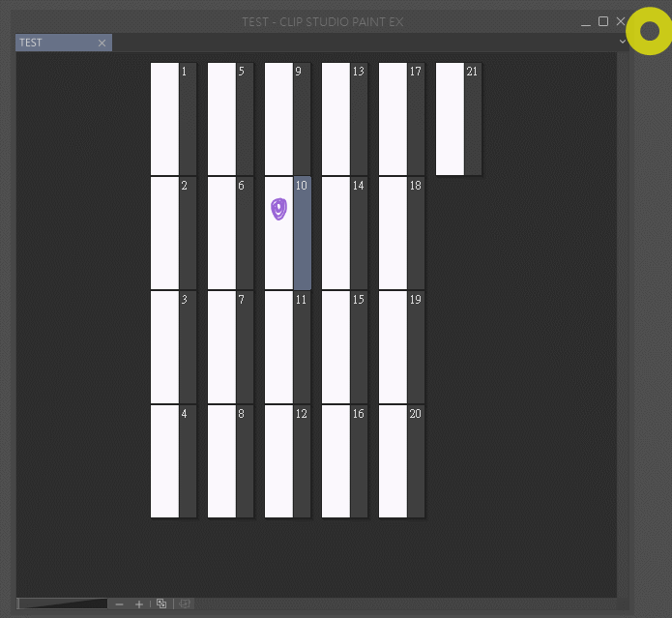The height and width of the screenshot is (618, 672).
Task: Select page 2 thumbnail
Action: point(164,233)
